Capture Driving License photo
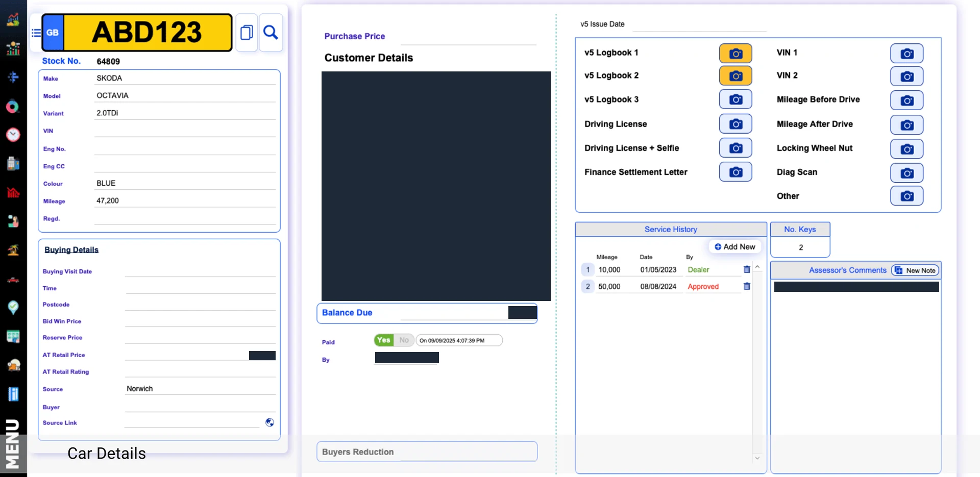This screenshot has width=980, height=477. click(736, 123)
